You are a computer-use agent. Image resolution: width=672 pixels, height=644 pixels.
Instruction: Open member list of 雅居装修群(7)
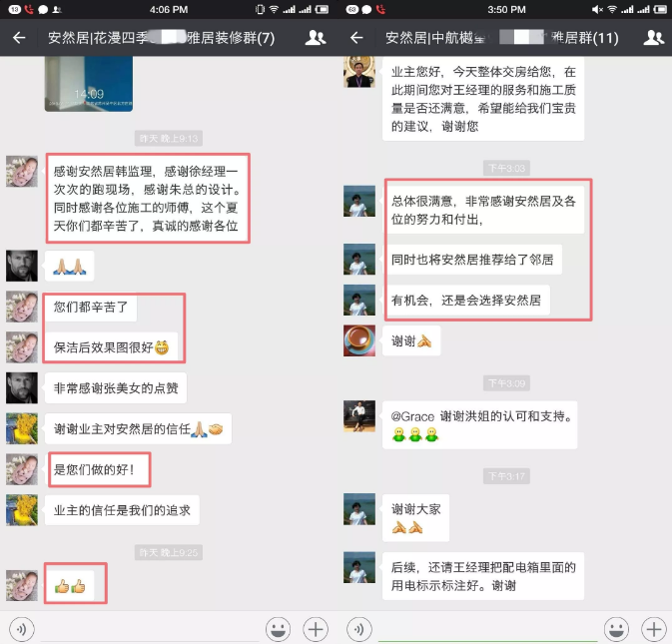click(316, 38)
